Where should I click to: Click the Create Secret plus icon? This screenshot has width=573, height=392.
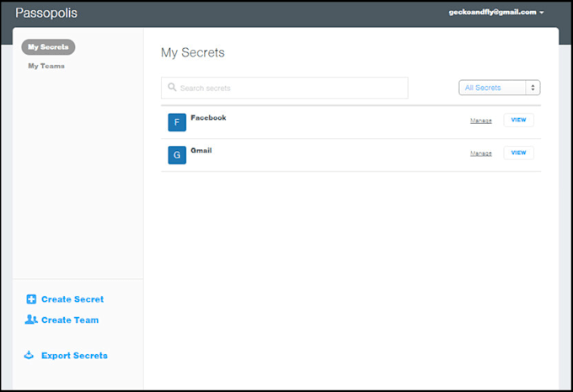coord(31,299)
